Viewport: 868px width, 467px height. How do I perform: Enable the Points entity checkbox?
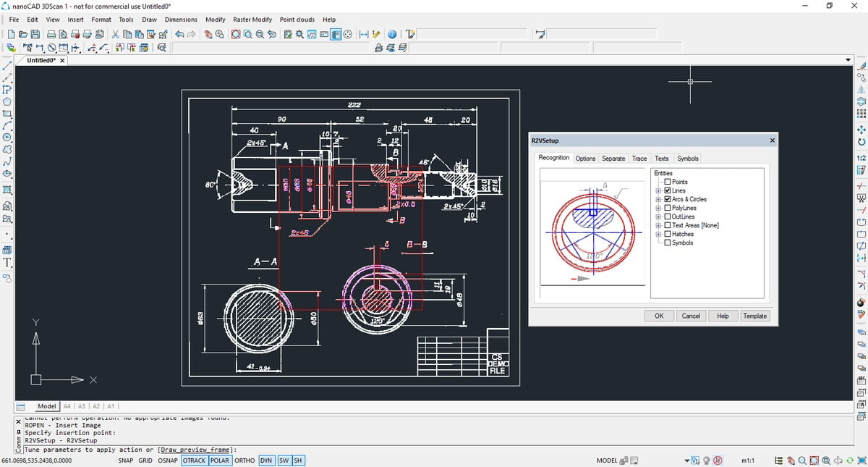click(667, 182)
